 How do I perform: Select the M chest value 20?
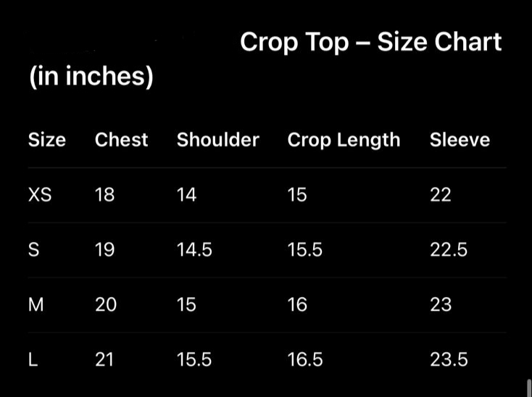pos(105,305)
